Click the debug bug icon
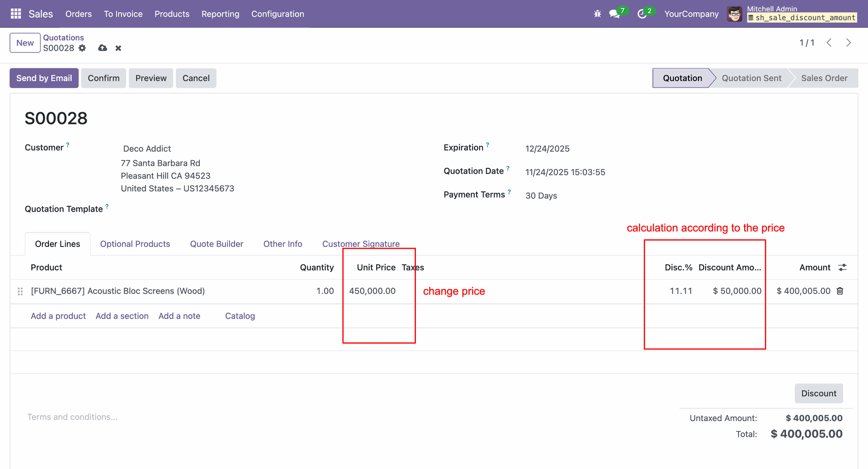 tap(597, 14)
